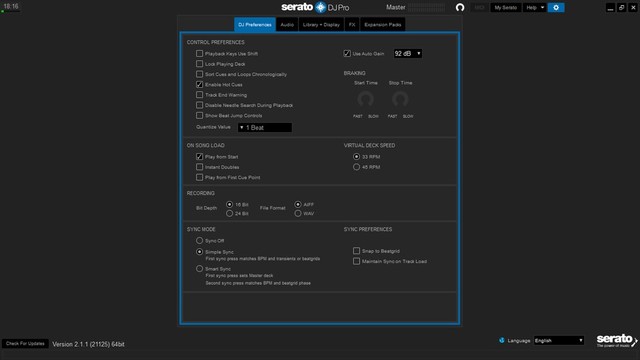
Task: Toggle Play from Start checkbox
Action: point(199,157)
